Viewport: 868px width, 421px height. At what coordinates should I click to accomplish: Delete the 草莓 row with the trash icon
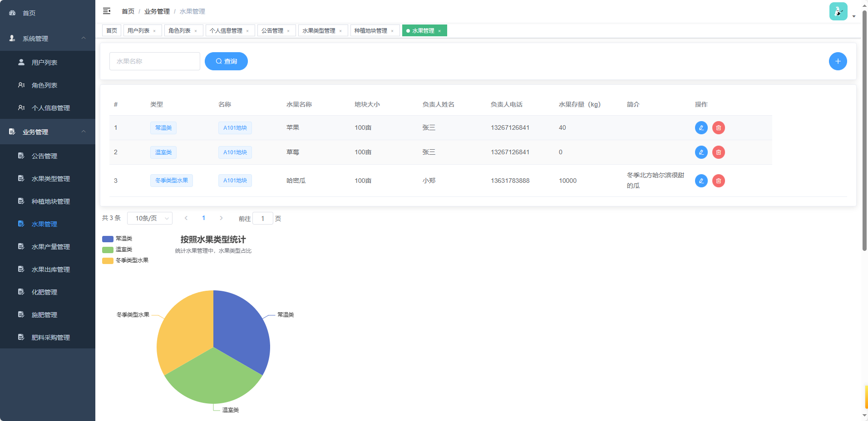click(x=719, y=152)
